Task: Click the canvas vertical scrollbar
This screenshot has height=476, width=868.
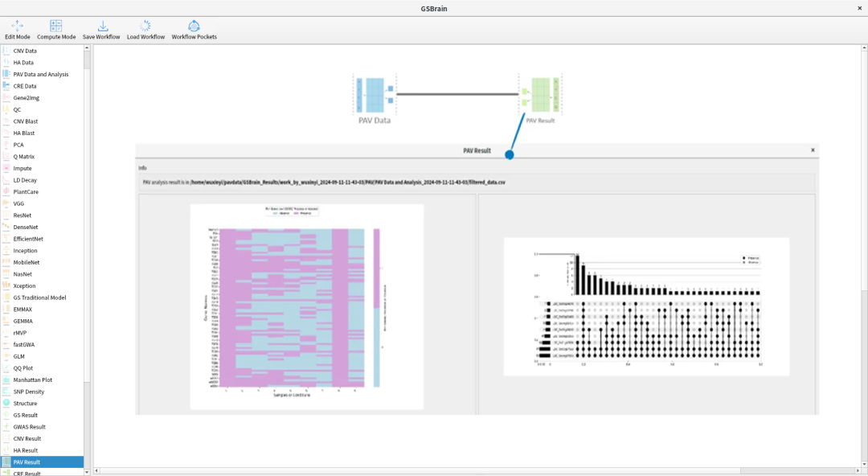Action: click(x=864, y=377)
